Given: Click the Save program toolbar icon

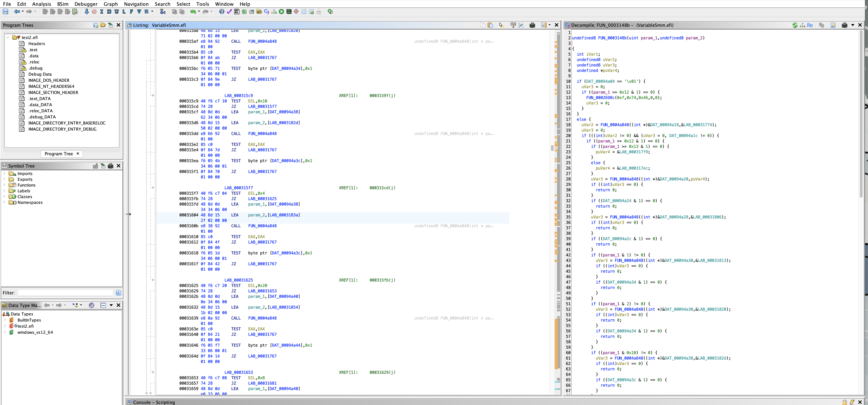Looking at the screenshot, I should tap(5, 12).
